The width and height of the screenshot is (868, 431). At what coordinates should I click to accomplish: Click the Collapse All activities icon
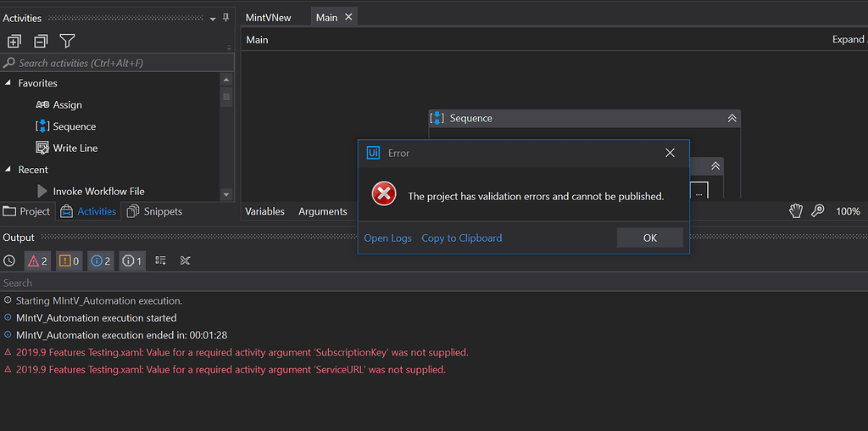pos(41,41)
